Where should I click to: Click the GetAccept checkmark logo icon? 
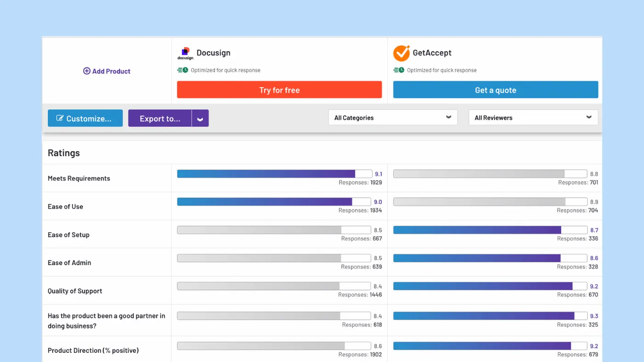pyautogui.click(x=401, y=53)
